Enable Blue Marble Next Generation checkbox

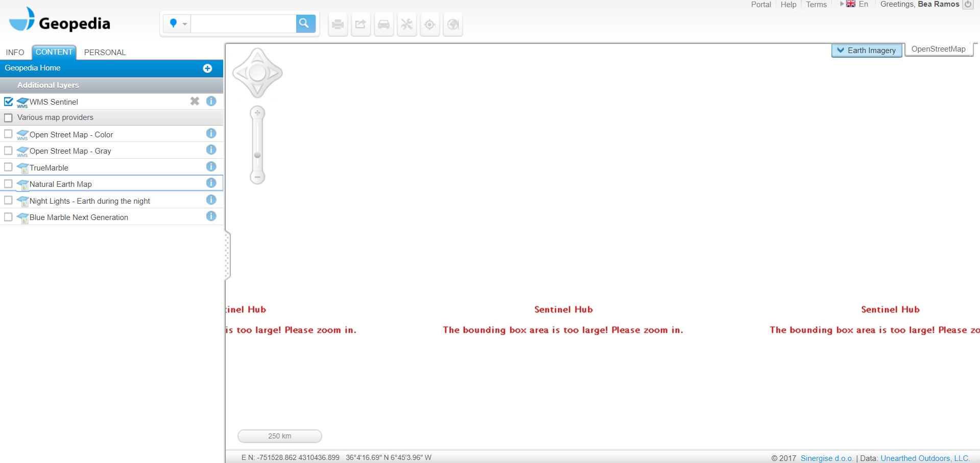8,217
